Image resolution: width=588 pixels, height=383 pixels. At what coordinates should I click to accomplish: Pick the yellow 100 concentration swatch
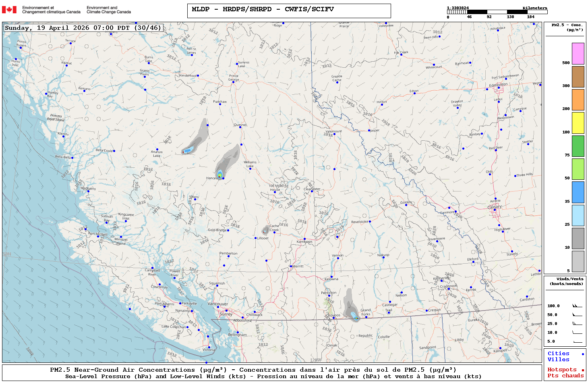578,123
